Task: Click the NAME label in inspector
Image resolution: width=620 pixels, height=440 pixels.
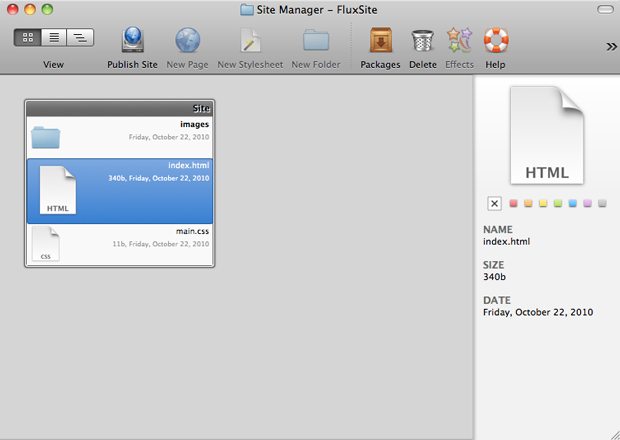Action: (498, 230)
